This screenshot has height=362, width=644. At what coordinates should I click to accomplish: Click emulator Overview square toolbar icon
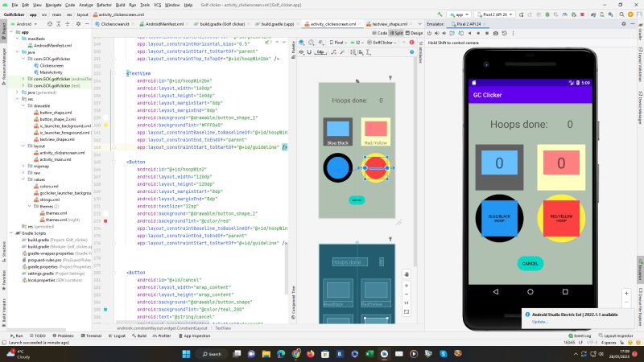487,33
